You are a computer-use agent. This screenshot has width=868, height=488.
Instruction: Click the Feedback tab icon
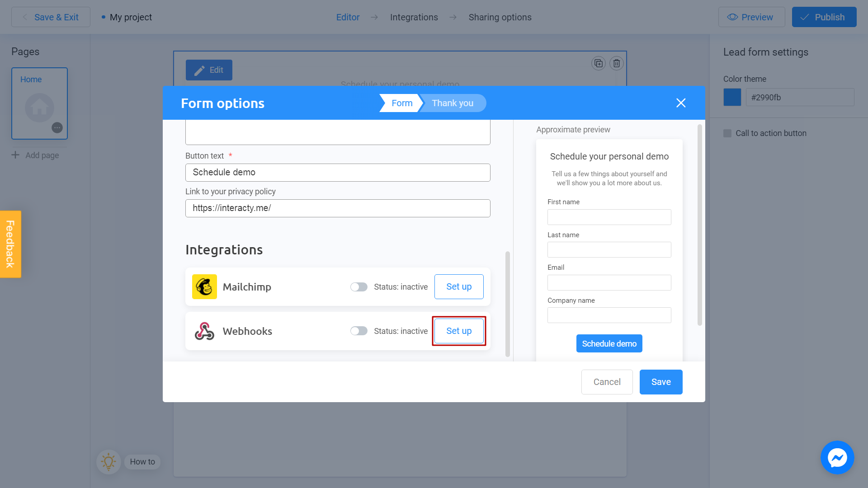[11, 244]
